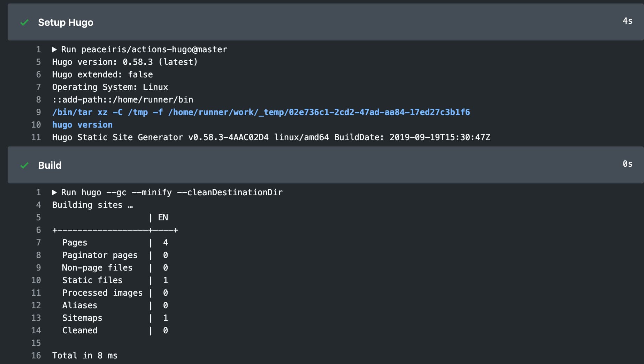Viewport: 644px width, 364px height.
Task: Click the green checkmark beside Build
Action: pyautogui.click(x=24, y=165)
